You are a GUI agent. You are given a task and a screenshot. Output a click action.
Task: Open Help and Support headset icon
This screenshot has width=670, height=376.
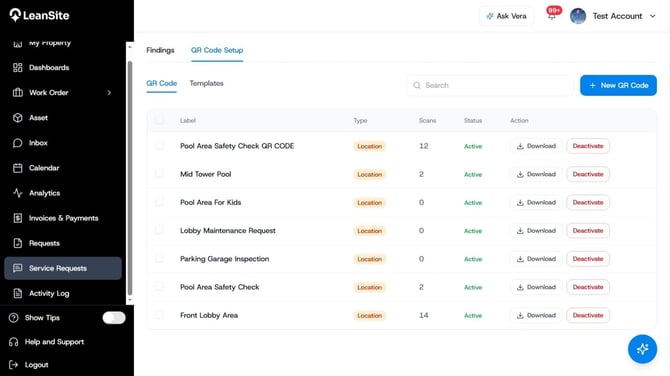pyautogui.click(x=14, y=342)
